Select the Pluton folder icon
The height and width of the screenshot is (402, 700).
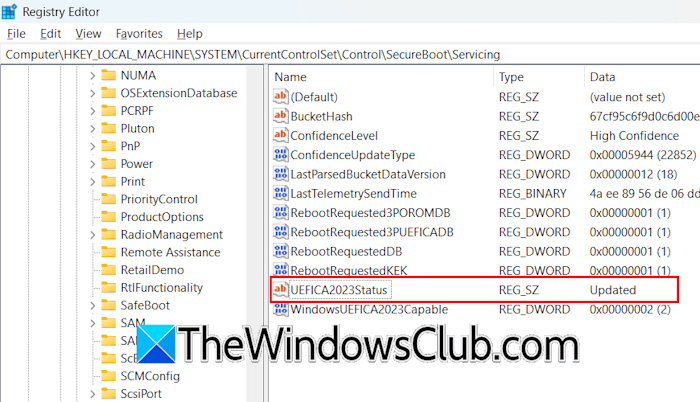click(108, 128)
